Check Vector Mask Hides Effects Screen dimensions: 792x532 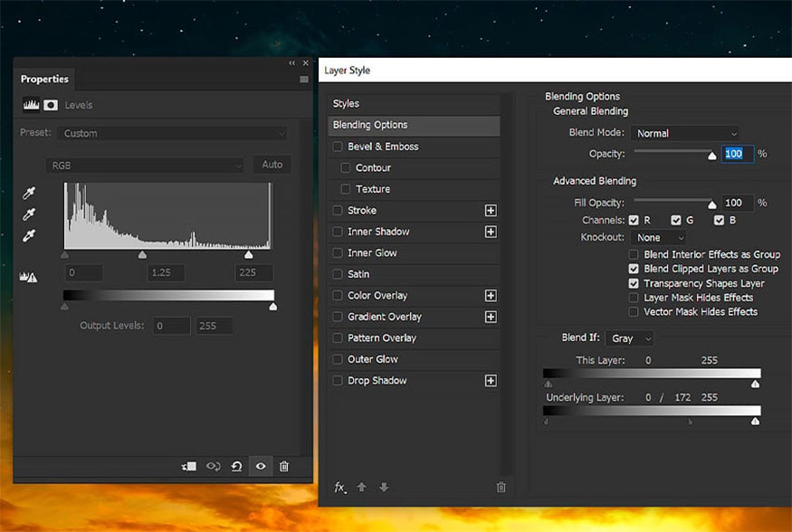click(634, 312)
